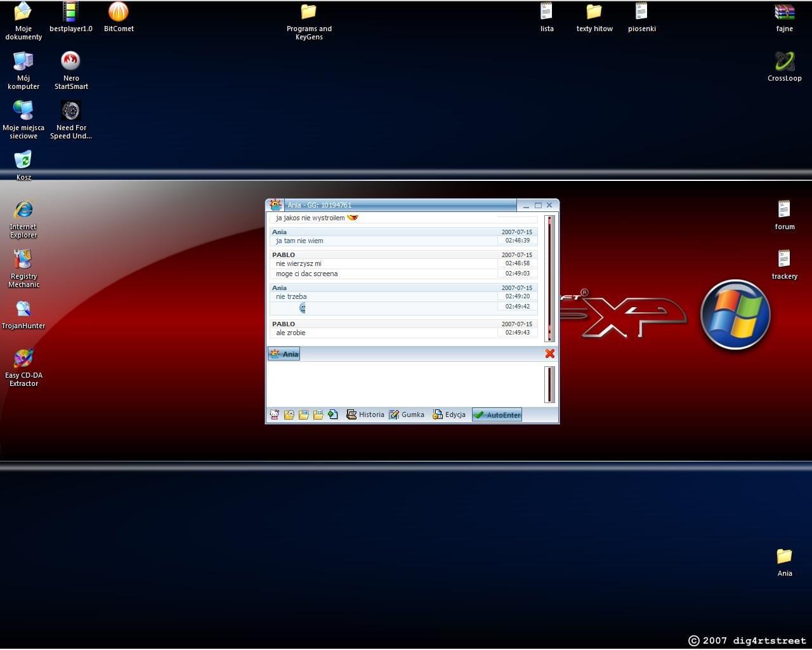The width and height of the screenshot is (812, 650).
Task: Select the trackery text file
Action: tap(785, 265)
